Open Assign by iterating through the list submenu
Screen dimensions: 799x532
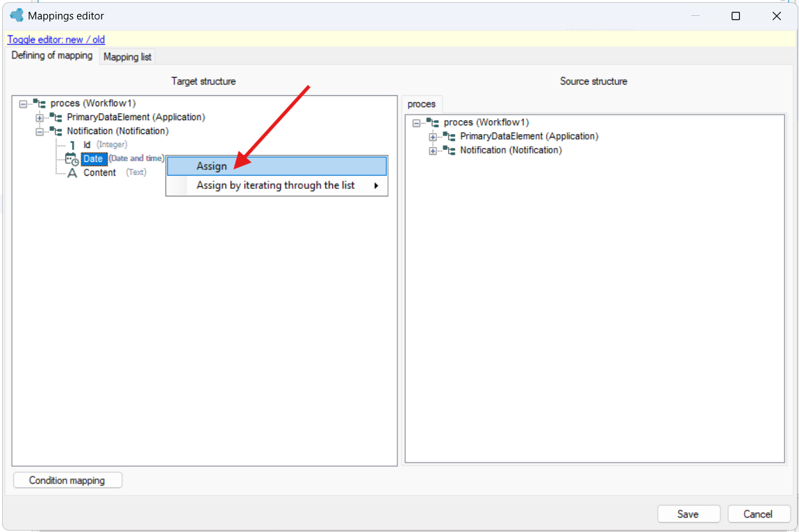click(x=277, y=185)
